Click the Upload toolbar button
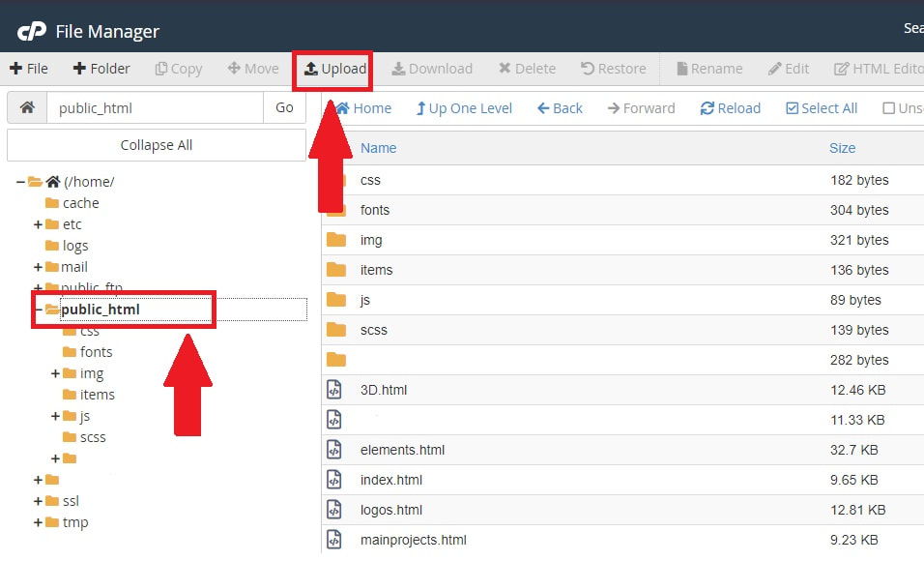924x561 pixels. (334, 69)
